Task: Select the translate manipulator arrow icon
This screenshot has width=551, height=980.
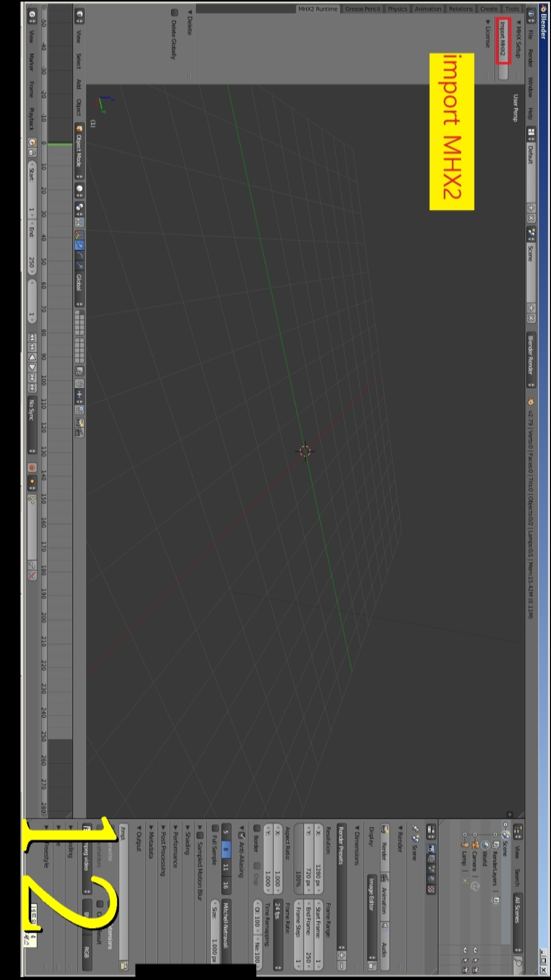Action: coord(79,245)
